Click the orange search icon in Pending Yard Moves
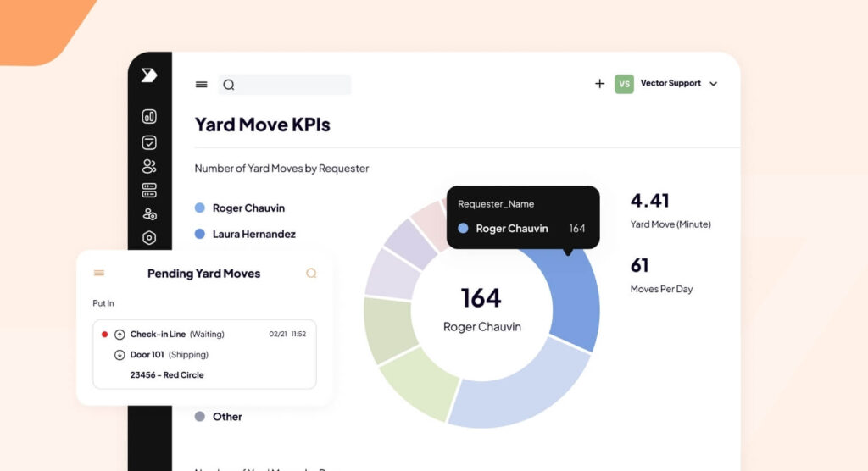The image size is (868, 471). point(311,273)
